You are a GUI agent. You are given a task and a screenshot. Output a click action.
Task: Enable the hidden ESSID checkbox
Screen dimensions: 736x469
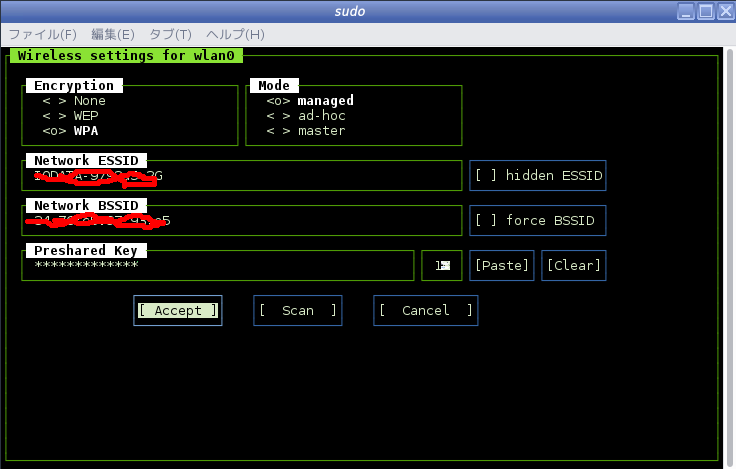(538, 176)
